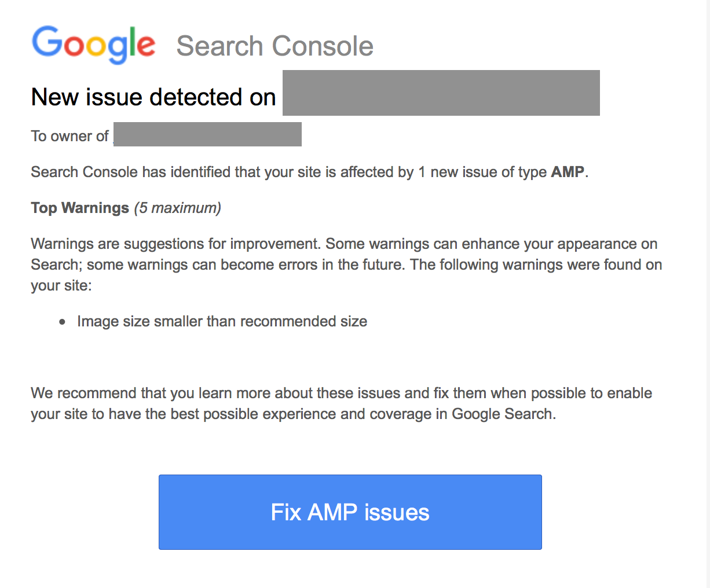Click the redacted owner site block
This screenshot has width=710, height=588.
pyautogui.click(x=207, y=134)
